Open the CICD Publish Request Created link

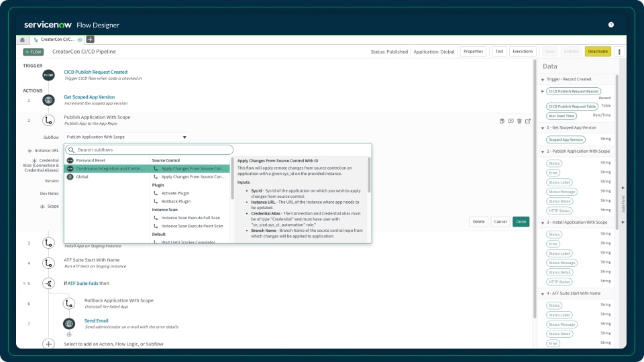pyautogui.click(x=96, y=72)
